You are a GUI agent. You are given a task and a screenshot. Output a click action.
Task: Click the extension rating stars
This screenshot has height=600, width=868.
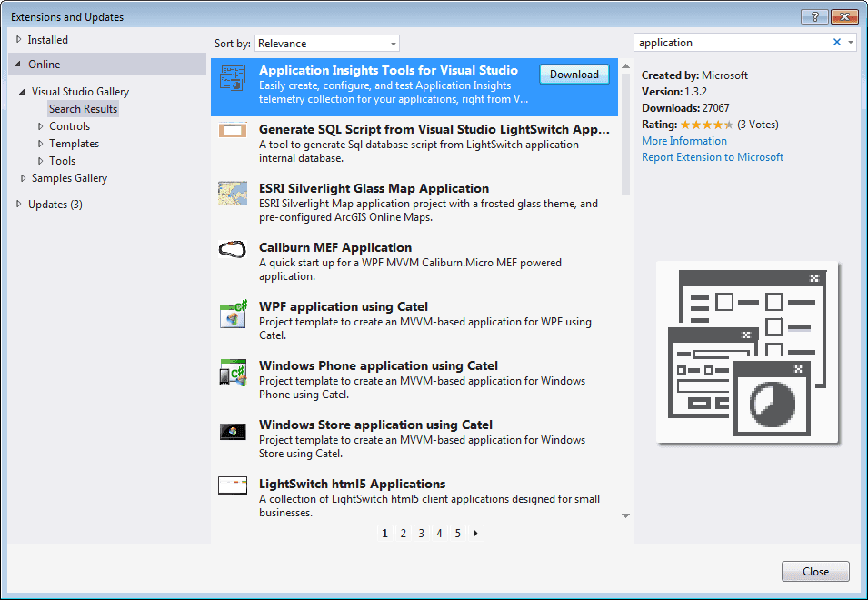click(x=706, y=125)
